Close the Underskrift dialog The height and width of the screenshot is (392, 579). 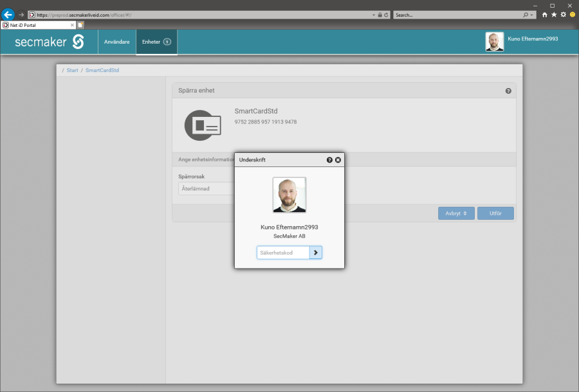(x=338, y=159)
